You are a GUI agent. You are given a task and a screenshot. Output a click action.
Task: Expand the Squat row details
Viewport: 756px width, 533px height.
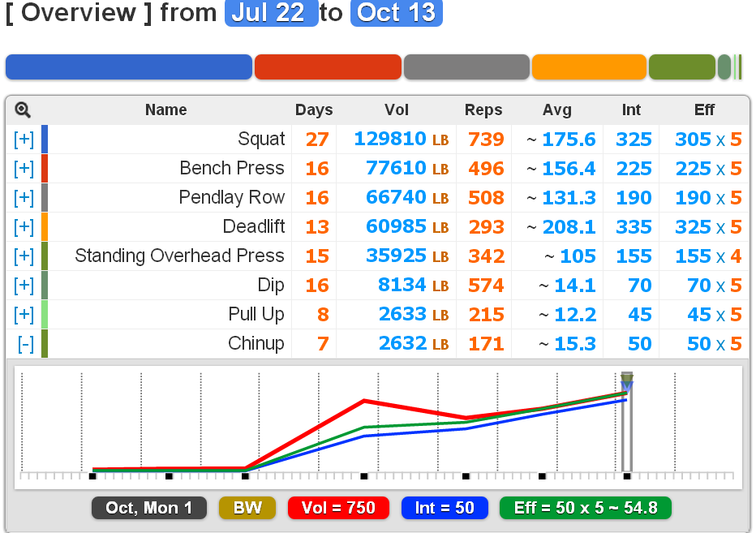pyautogui.click(x=24, y=139)
